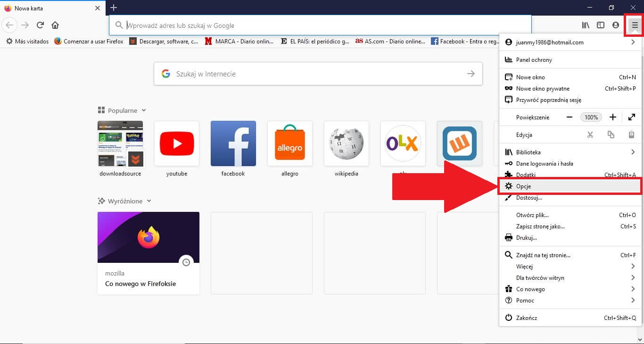Open a new tab with the plus button

(x=114, y=8)
